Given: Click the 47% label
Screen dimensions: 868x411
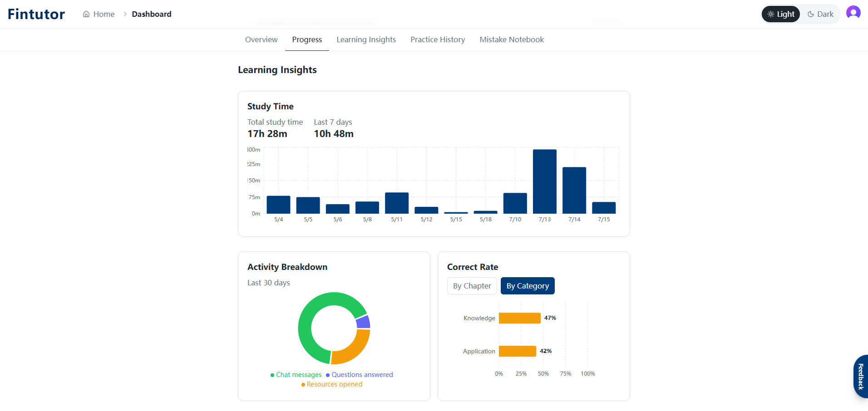Looking at the screenshot, I should coord(550,318).
